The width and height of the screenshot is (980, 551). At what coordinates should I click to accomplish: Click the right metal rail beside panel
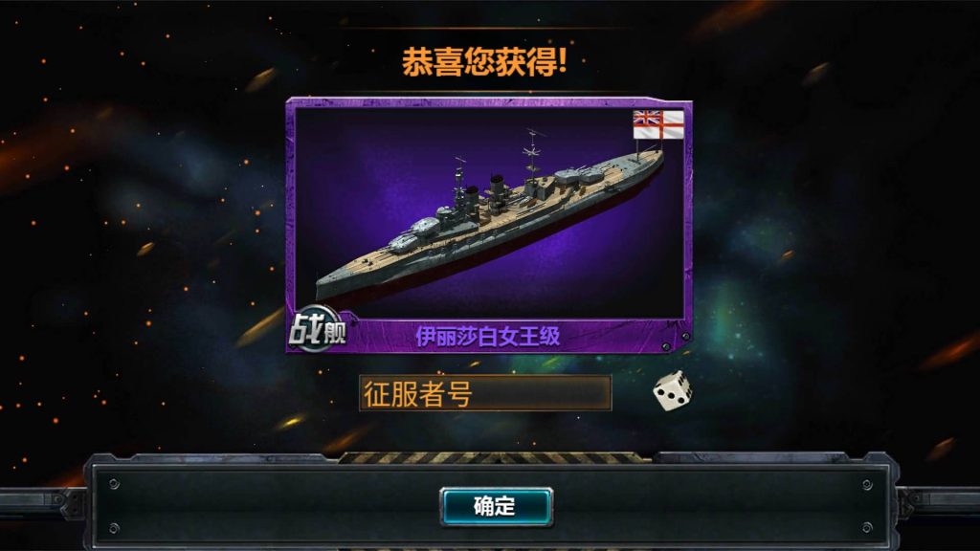point(938,501)
